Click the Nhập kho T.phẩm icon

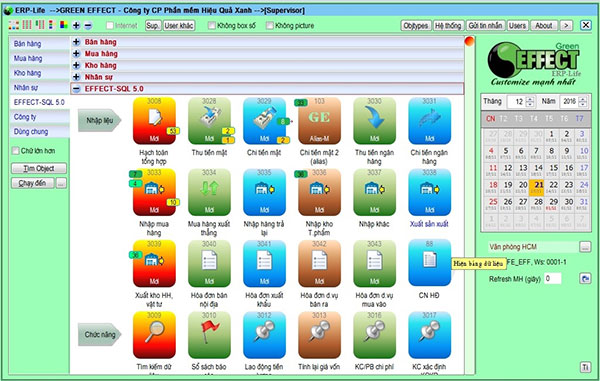click(x=319, y=192)
